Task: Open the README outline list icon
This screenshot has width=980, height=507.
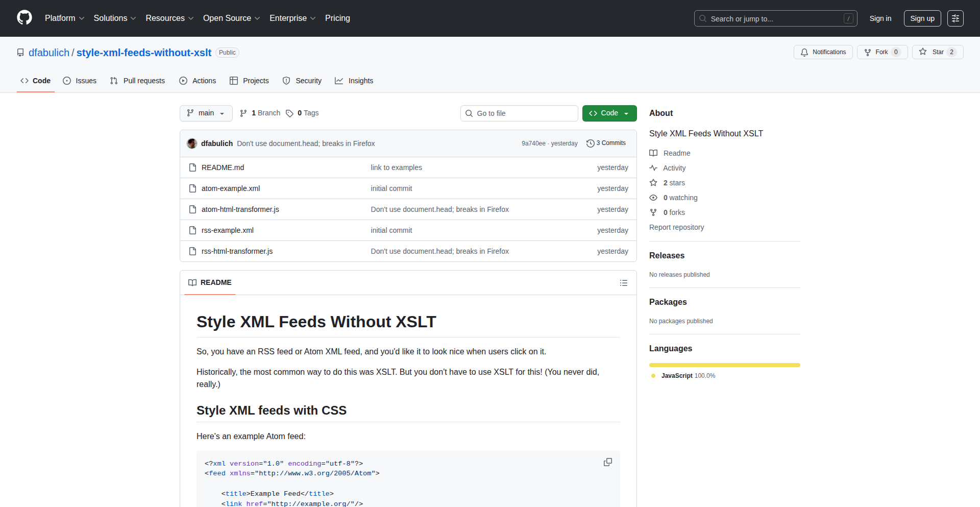Action: pyautogui.click(x=623, y=283)
